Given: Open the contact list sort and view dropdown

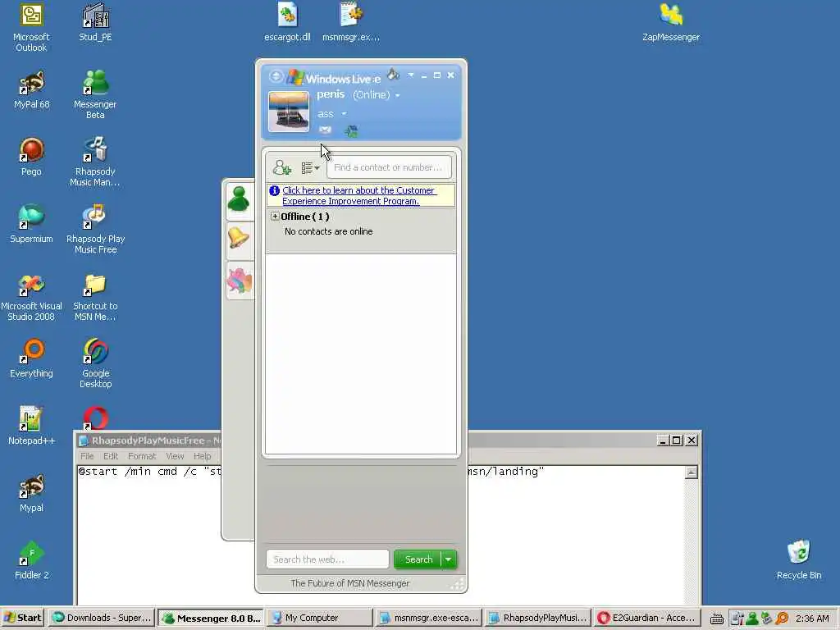Looking at the screenshot, I should point(310,168).
